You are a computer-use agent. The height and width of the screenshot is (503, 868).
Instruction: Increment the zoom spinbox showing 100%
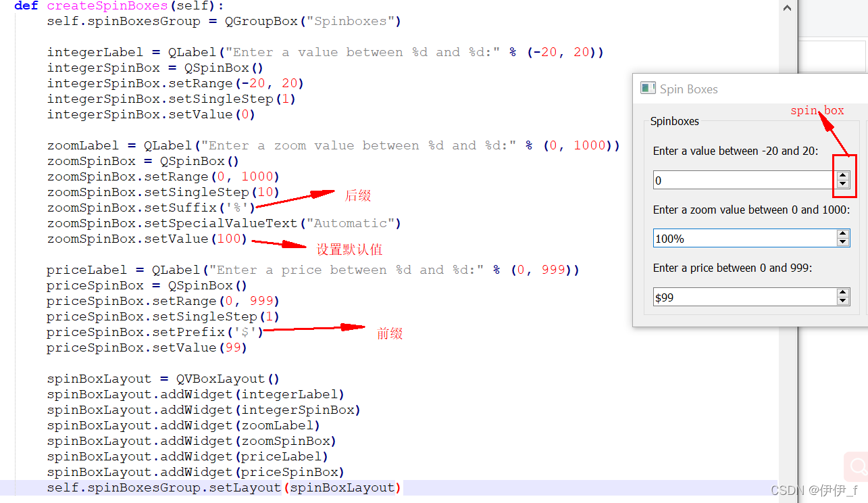[842, 234]
